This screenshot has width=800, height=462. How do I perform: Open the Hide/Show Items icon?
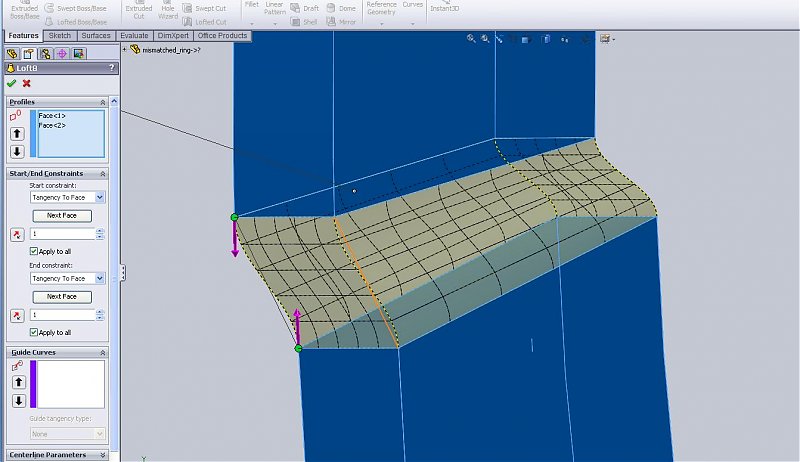coord(565,39)
